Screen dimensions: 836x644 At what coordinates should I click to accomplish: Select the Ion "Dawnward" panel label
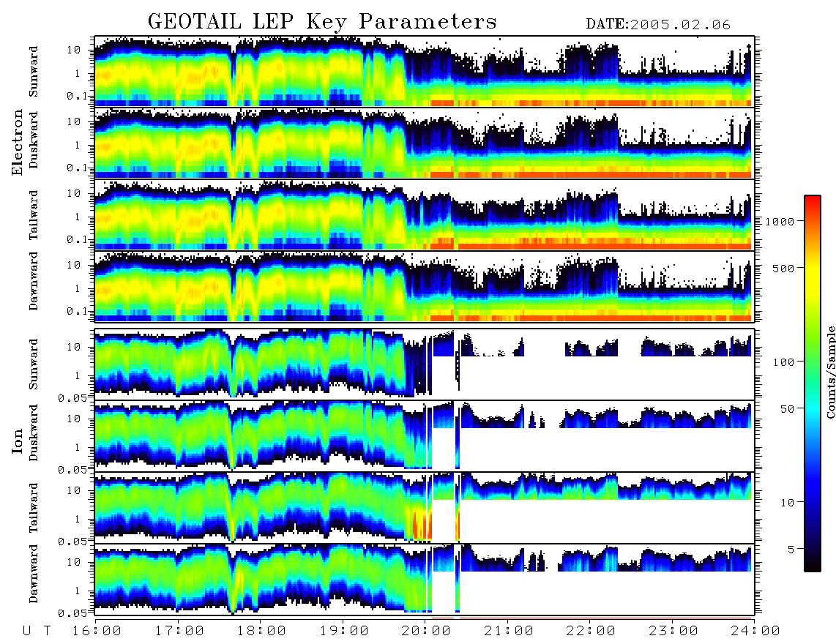tap(34, 574)
